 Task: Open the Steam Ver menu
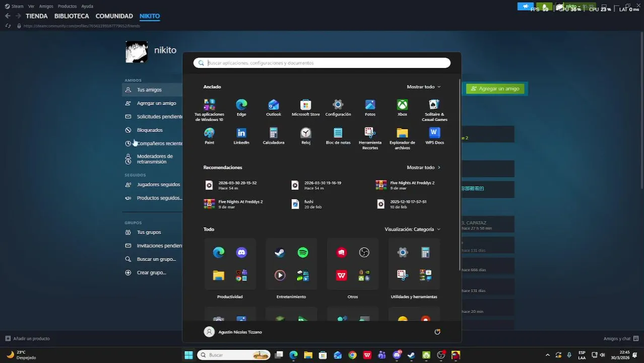coord(31,6)
